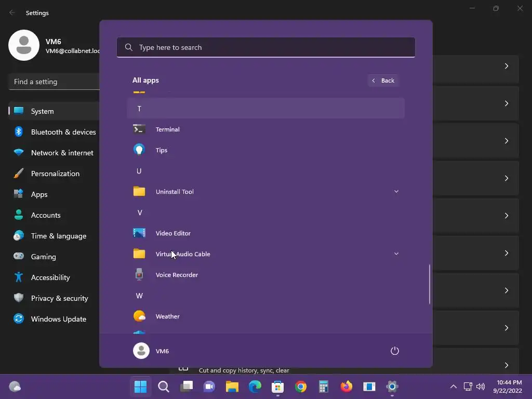Open Windows Update settings

[x=54, y=319]
